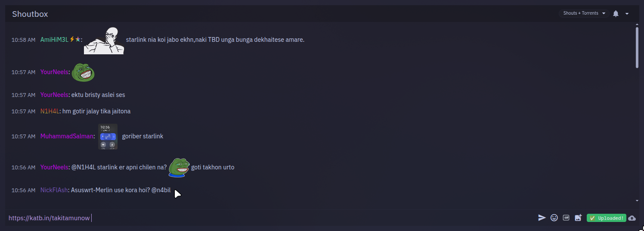Open the emoji picker smiley icon
Screen dimensions: 644x231
(x=554, y=218)
